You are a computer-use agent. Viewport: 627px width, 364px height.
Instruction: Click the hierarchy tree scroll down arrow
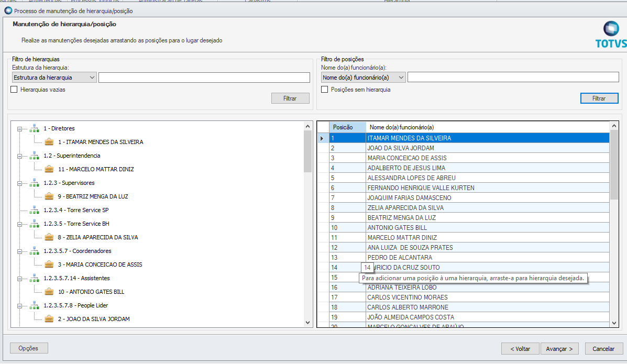click(x=307, y=323)
